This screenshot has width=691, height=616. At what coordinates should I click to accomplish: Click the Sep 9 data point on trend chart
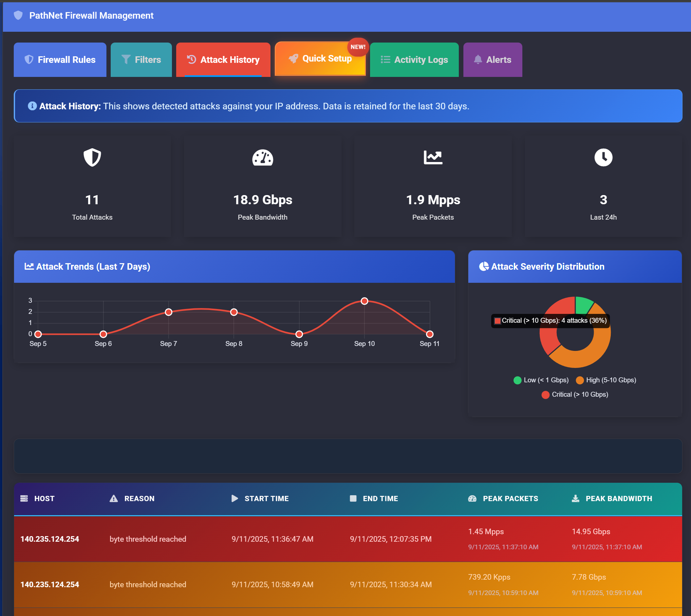click(299, 334)
